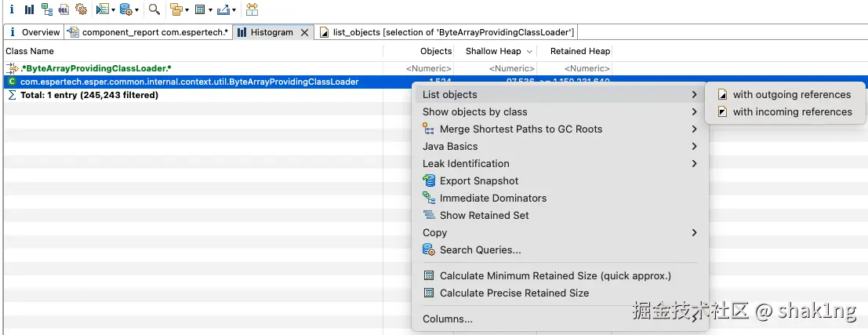Expand the Export dropdown arrow
868x335 pixels.
click(x=234, y=10)
